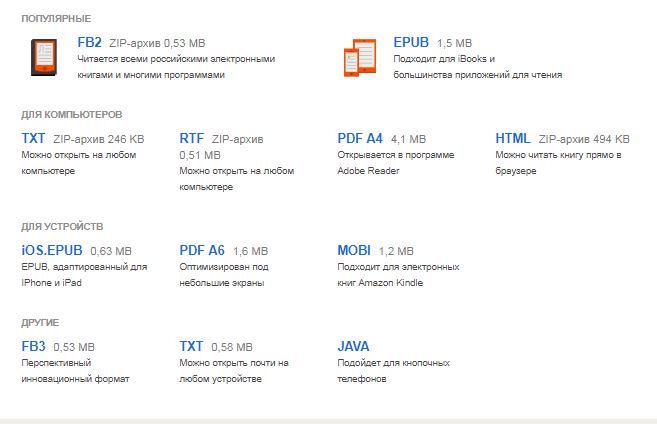This screenshot has height=424, width=657.
Task: Click the MOBI Amazon Kindle description text
Action: coord(398,275)
